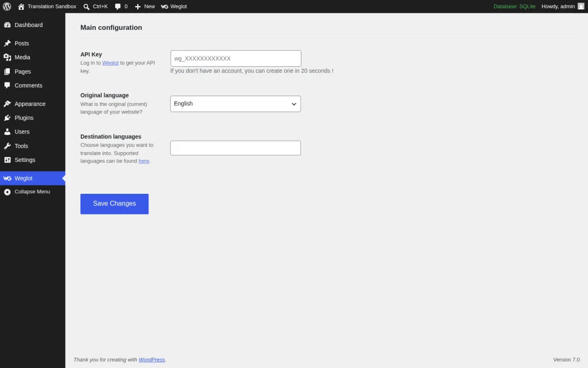588x368 pixels.
Task: Open the comments bubble in admin bar
Action: [x=118, y=7]
